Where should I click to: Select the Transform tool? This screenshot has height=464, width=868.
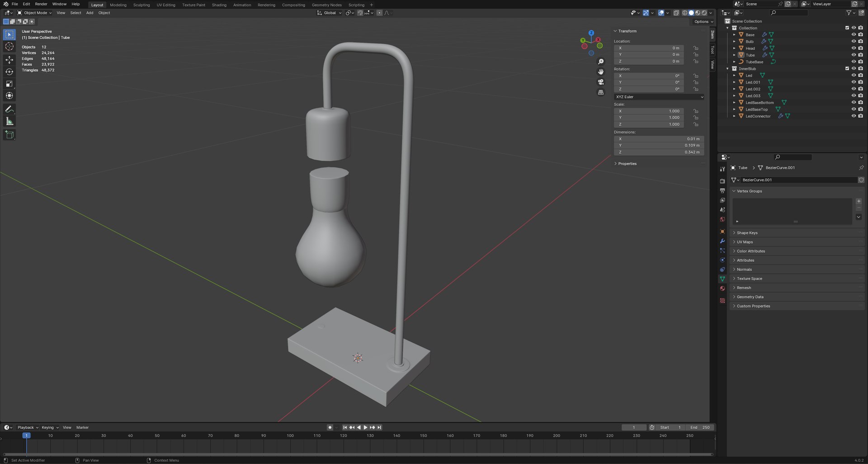pyautogui.click(x=9, y=95)
